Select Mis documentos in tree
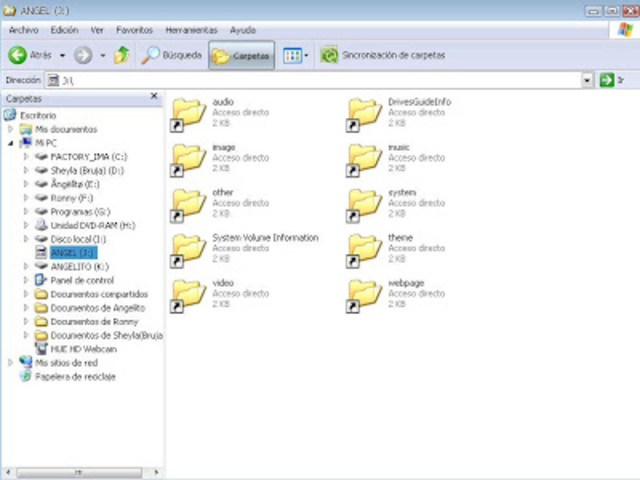Viewport: 640px width, 480px height. click(66, 129)
